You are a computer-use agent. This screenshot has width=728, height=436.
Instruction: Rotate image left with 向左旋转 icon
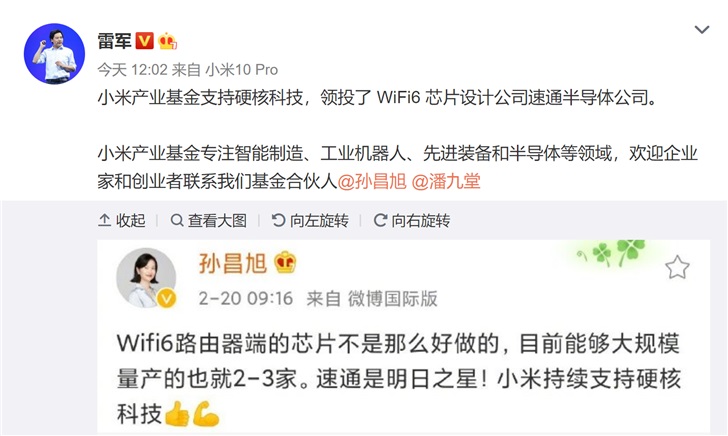coord(278,220)
